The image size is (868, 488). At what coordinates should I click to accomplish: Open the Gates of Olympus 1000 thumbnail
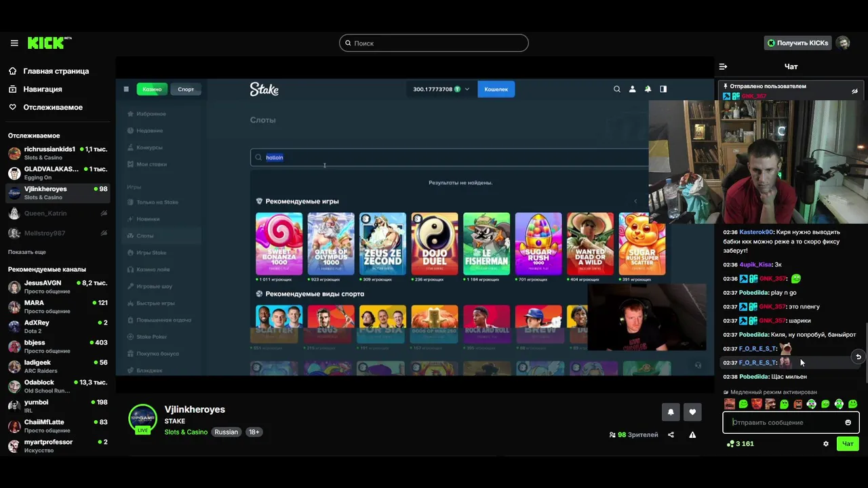330,243
